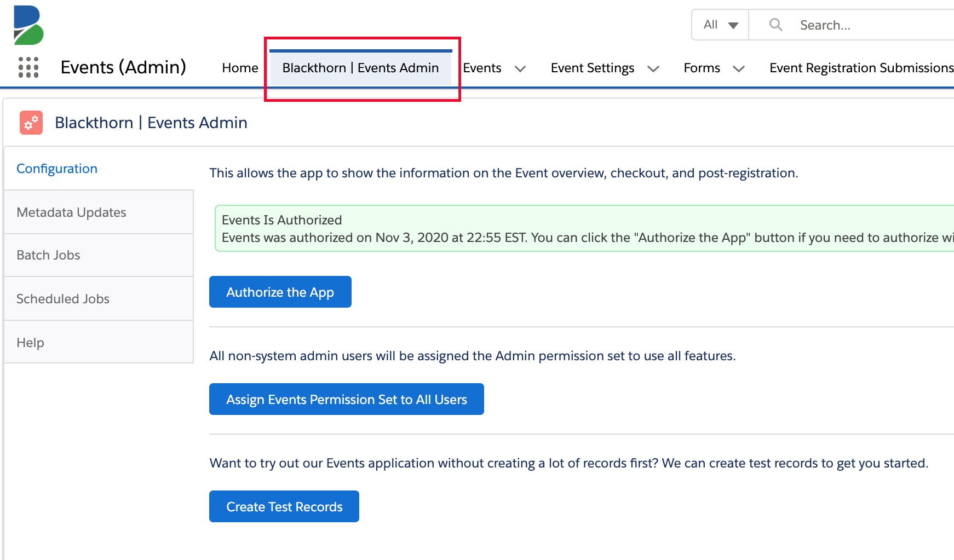Expand the Events tab chevron
The height and width of the screenshot is (560, 954).
pyautogui.click(x=520, y=68)
